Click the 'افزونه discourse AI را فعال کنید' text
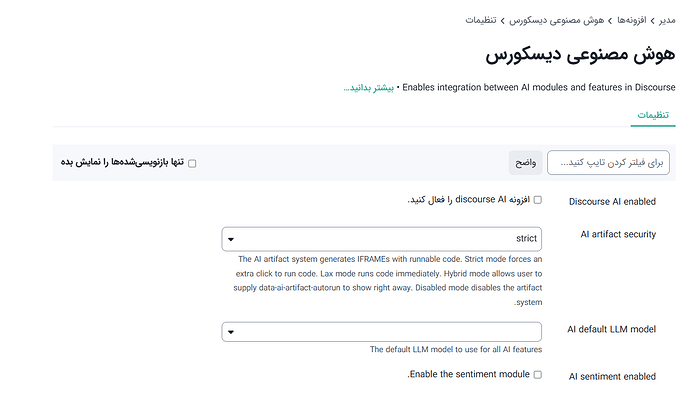Image resolution: width=689 pixels, height=393 pixels. pyautogui.click(x=468, y=200)
